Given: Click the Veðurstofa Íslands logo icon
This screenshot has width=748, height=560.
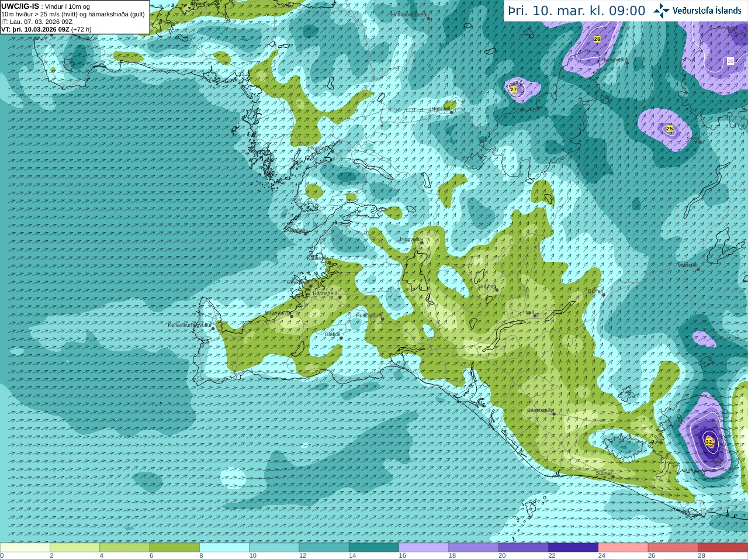Looking at the screenshot, I should click(662, 11).
